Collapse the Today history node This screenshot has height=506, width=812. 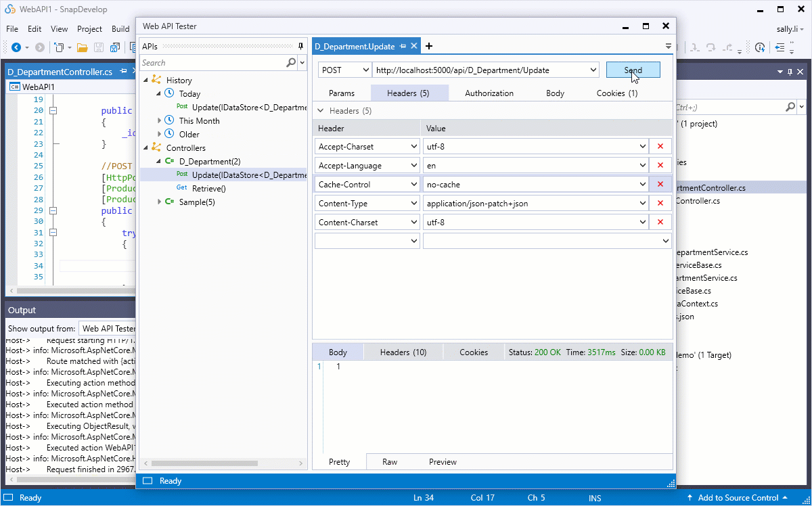[160, 93]
